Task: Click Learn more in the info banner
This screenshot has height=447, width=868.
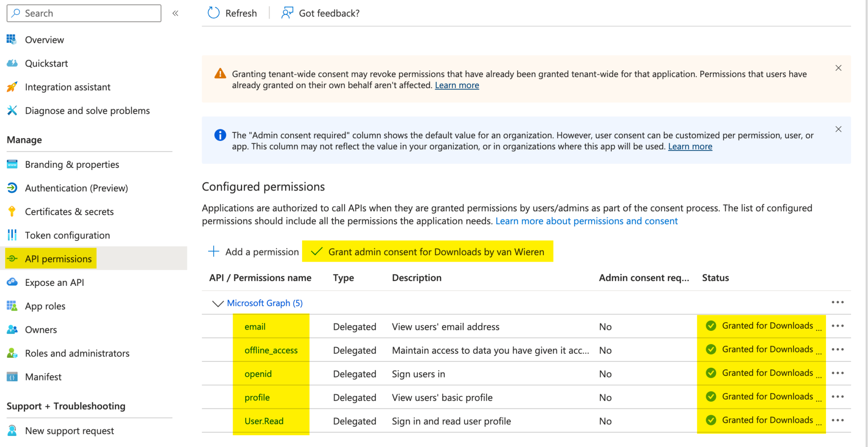Action: click(690, 146)
